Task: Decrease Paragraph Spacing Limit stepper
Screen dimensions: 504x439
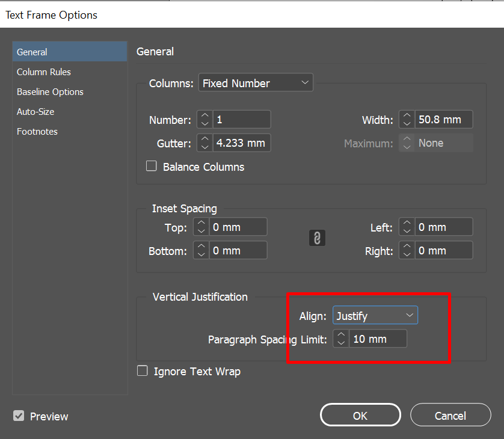Action: coord(341,343)
